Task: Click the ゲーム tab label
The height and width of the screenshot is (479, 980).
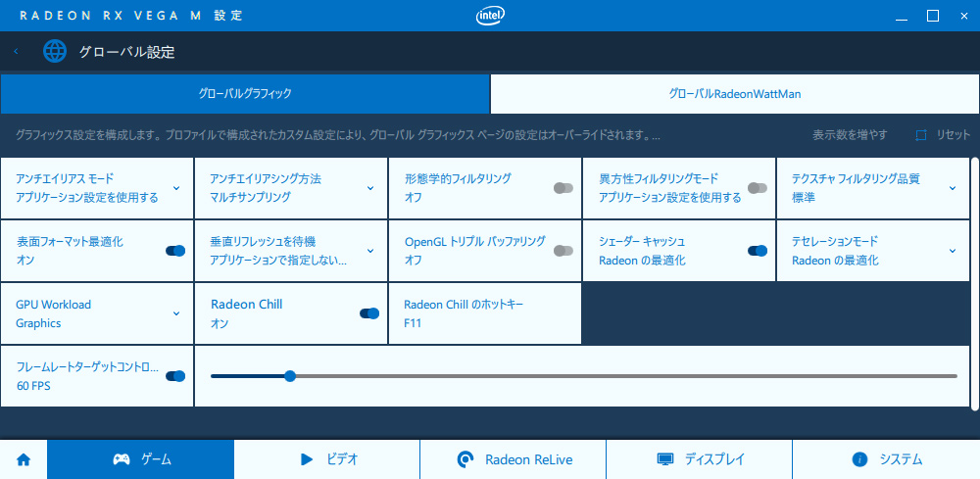Action: pyautogui.click(x=156, y=459)
